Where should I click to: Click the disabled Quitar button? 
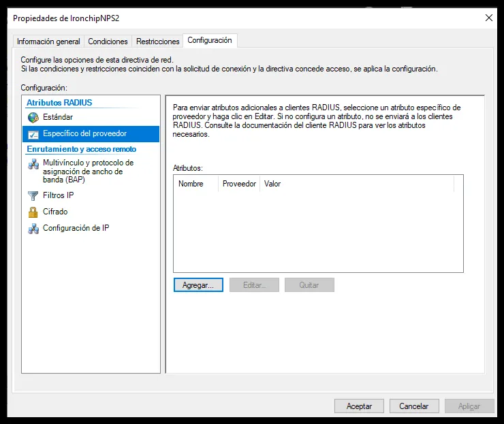point(309,285)
